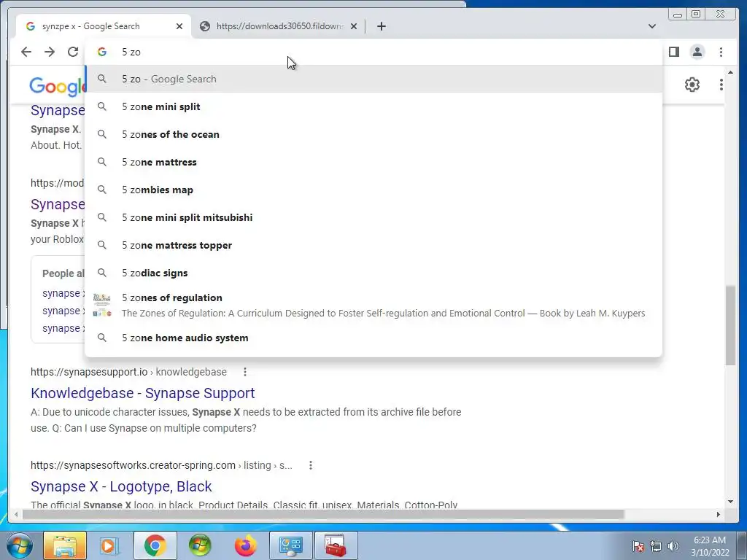Image resolution: width=747 pixels, height=560 pixels.
Task: Focus the address bar showing 5 zo
Action: [373, 52]
